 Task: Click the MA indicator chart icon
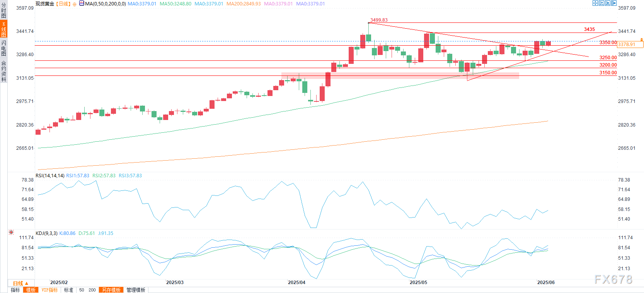click(x=82, y=3)
